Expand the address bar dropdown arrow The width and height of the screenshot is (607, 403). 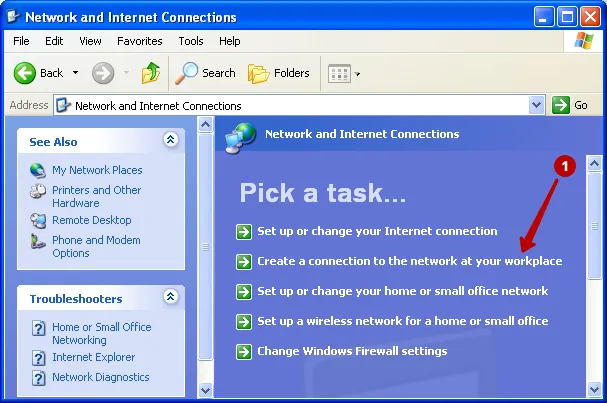click(x=537, y=105)
